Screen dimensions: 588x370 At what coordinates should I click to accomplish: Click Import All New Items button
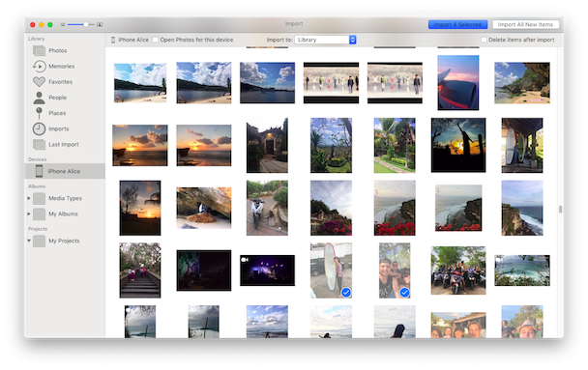525,25
